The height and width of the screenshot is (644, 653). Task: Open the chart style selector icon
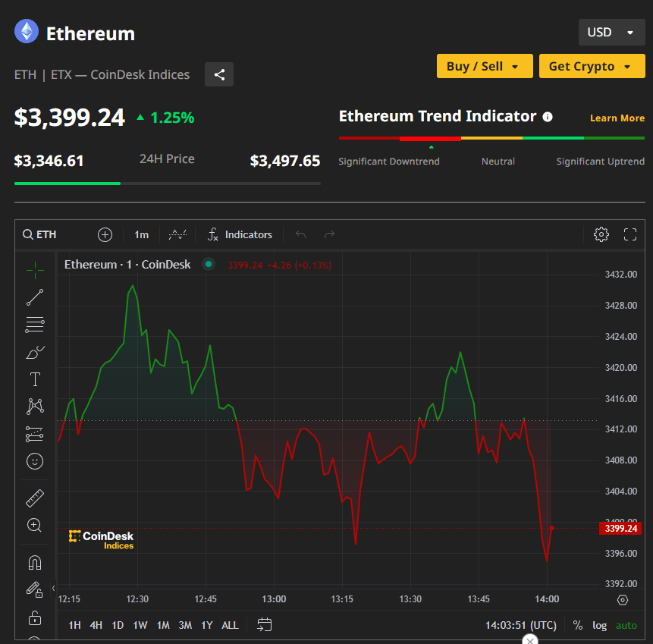pos(177,234)
